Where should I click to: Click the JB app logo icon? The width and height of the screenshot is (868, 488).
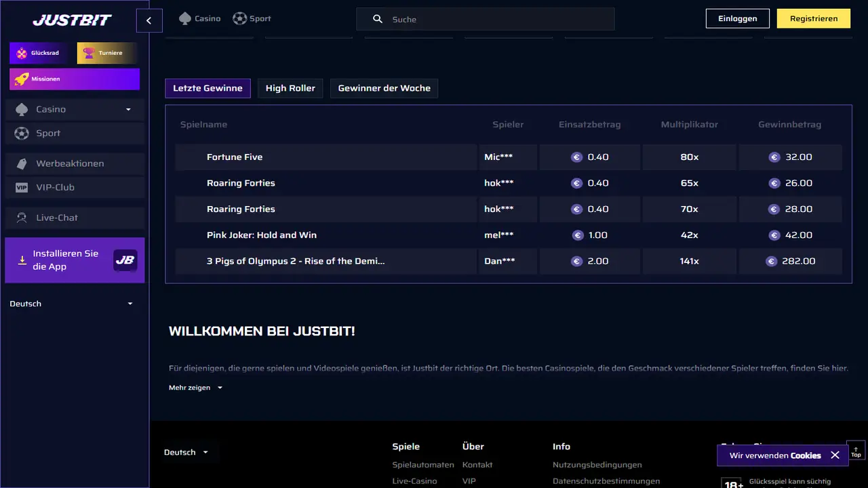point(125,260)
